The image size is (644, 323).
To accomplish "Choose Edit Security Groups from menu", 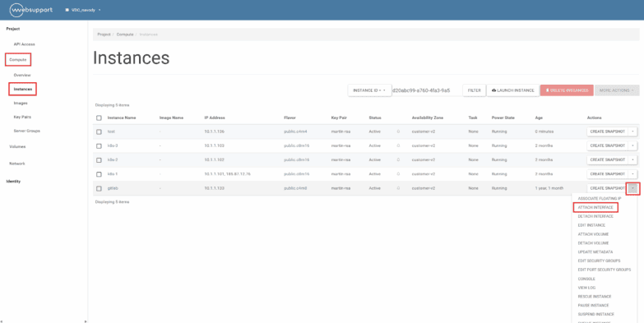I will tap(599, 261).
